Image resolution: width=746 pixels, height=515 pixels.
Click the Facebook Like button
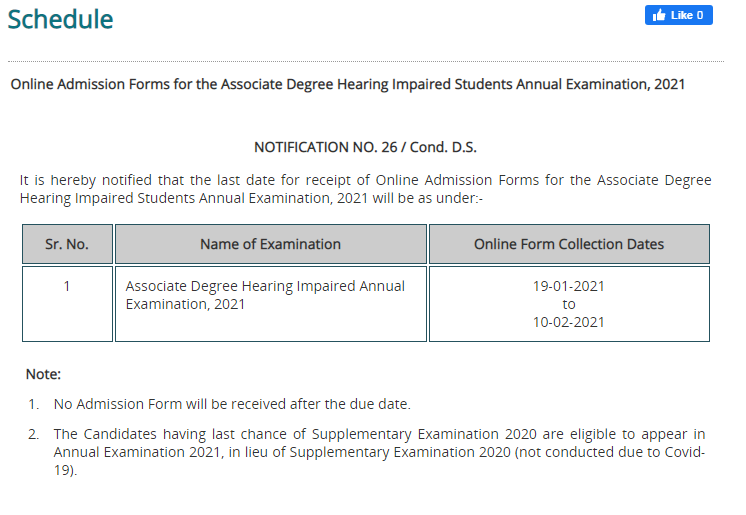tap(678, 15)
